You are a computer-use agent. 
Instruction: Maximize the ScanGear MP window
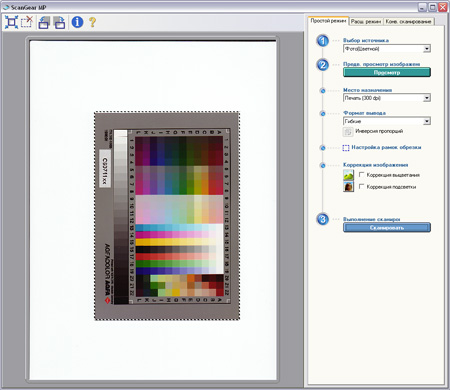point(433,7)
